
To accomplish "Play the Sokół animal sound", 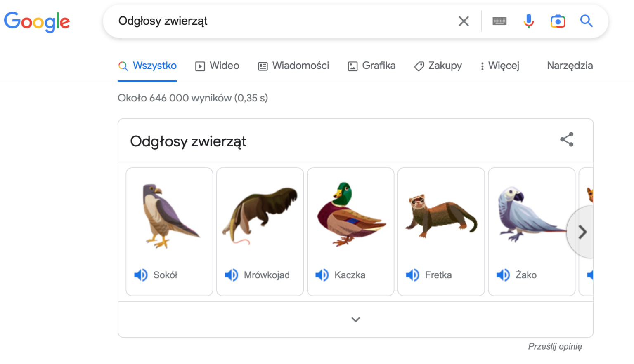I will pos(141,275).
